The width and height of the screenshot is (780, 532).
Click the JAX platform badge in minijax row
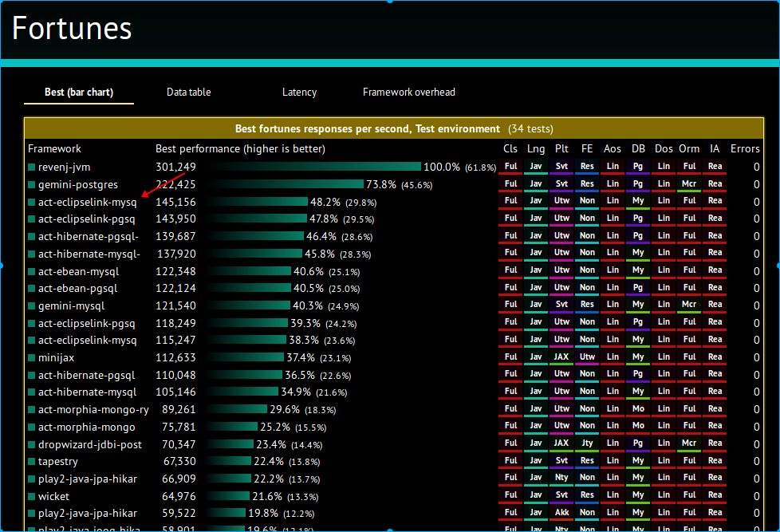(561, 357)
